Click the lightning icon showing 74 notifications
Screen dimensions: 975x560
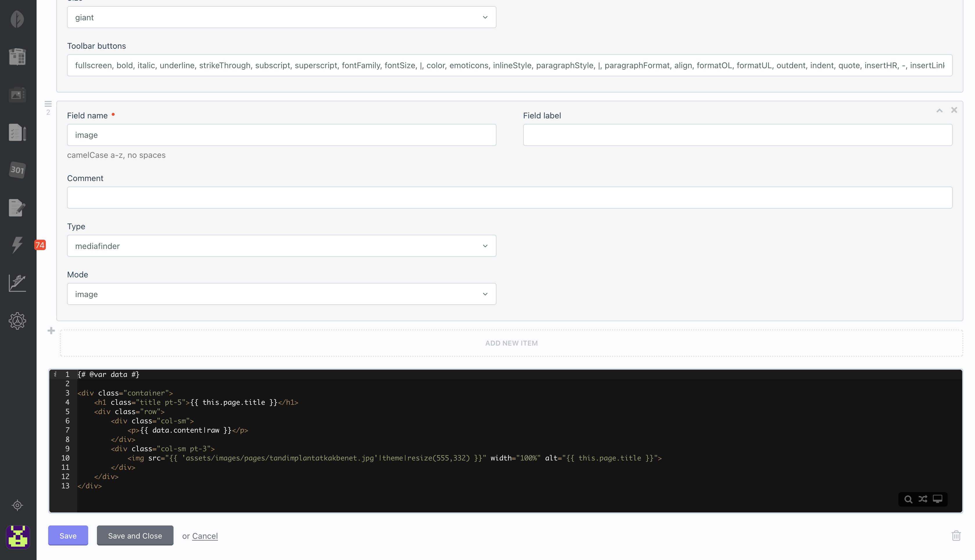pos(17,245)
